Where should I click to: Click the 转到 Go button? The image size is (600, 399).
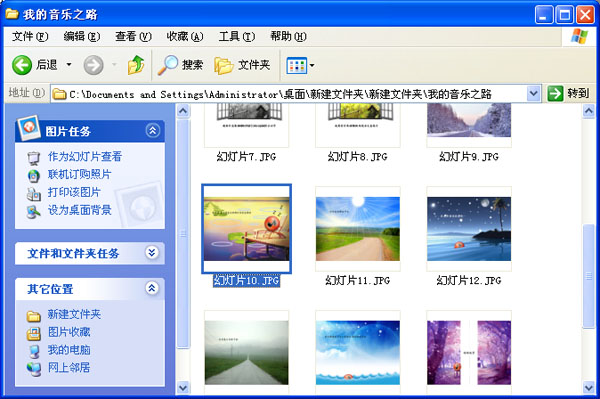tap(568, 93)
